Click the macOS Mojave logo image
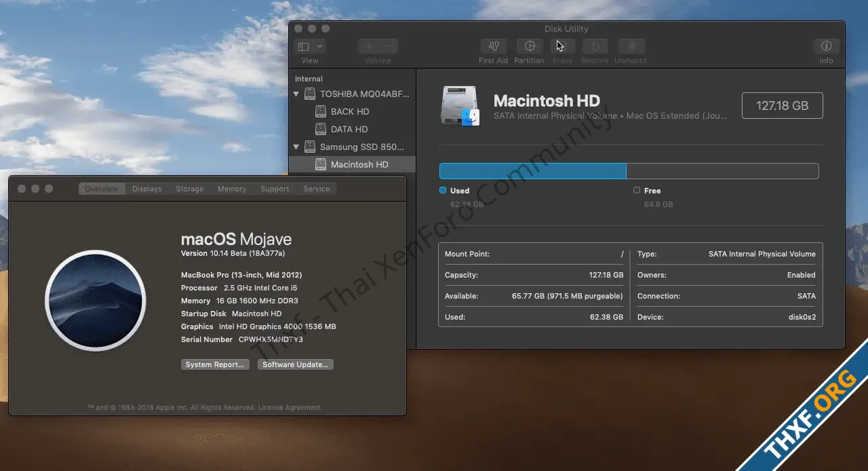The width and height of the screenshot is (868, 471). tap(96, 300)
